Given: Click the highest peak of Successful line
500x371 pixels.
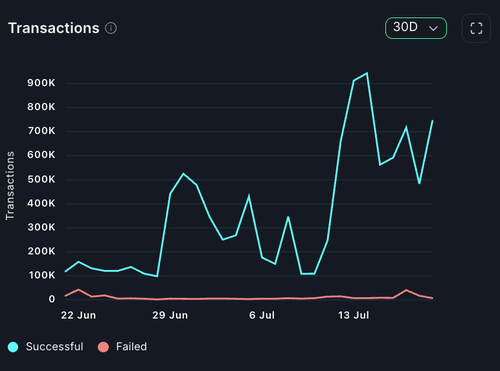Looking at the screenshot, I should [x=367, y=73].
